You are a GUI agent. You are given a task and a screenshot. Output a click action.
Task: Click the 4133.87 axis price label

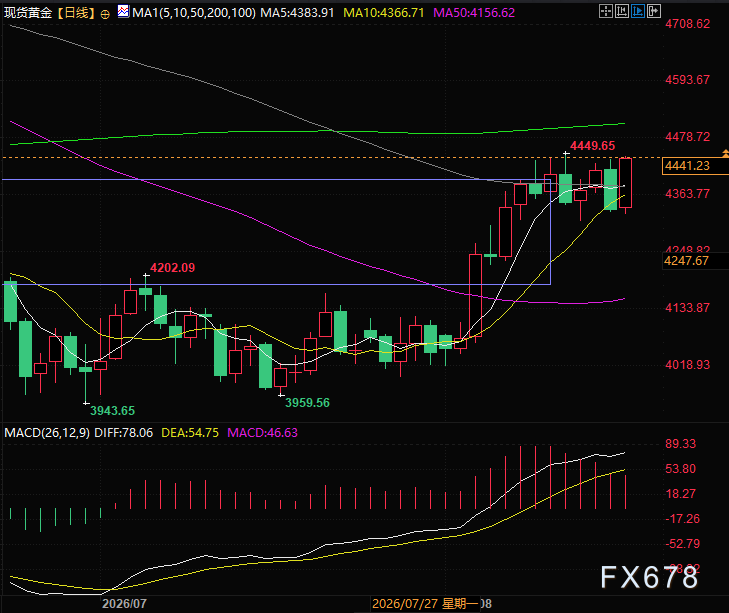coord(688,307)
